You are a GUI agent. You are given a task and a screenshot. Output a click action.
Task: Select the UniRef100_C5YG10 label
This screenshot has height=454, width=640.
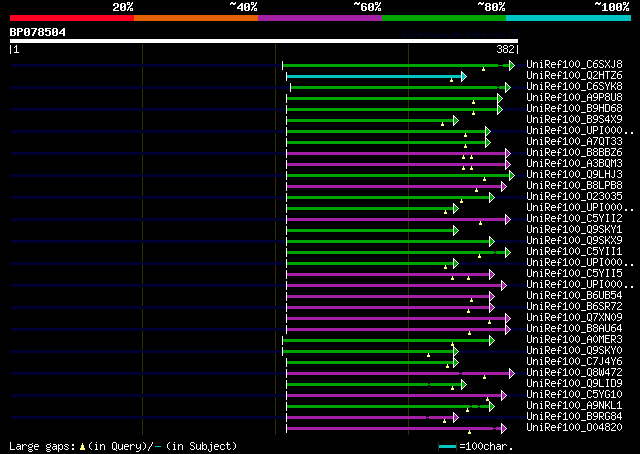click(574, 395)
